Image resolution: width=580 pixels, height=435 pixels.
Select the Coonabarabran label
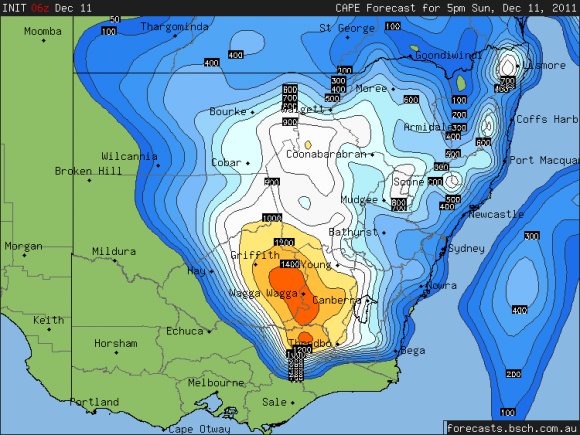pyautogui.click(x=326, y=154)
